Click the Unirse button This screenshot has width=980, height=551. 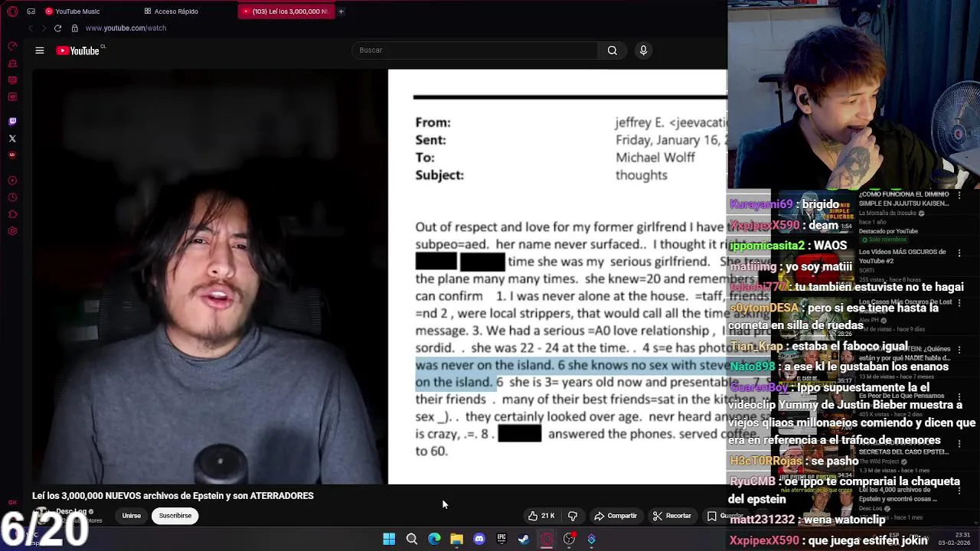(x=131, y=516)
